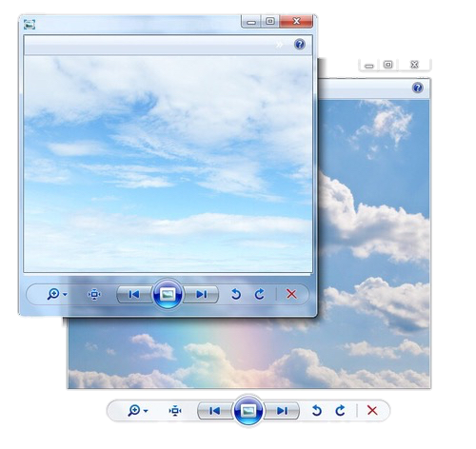Click the zoom magnifier in the front window
The width and height of the screenshot is (476, 449).
[x=53, y=294]
